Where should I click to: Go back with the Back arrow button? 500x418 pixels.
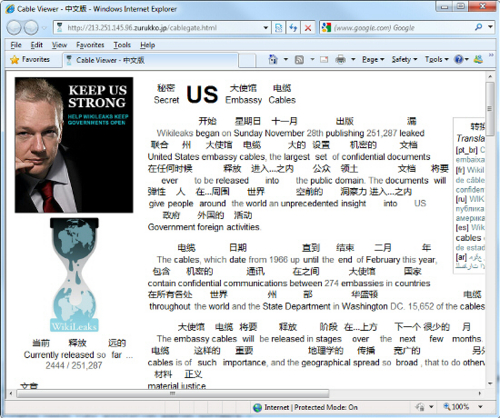[x=14, y=28]
